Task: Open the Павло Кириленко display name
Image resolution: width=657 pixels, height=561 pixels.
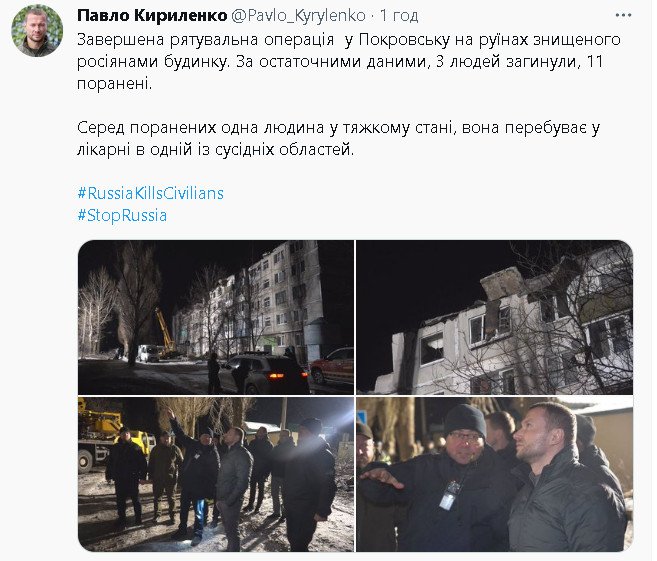Action: click(152, 16)
